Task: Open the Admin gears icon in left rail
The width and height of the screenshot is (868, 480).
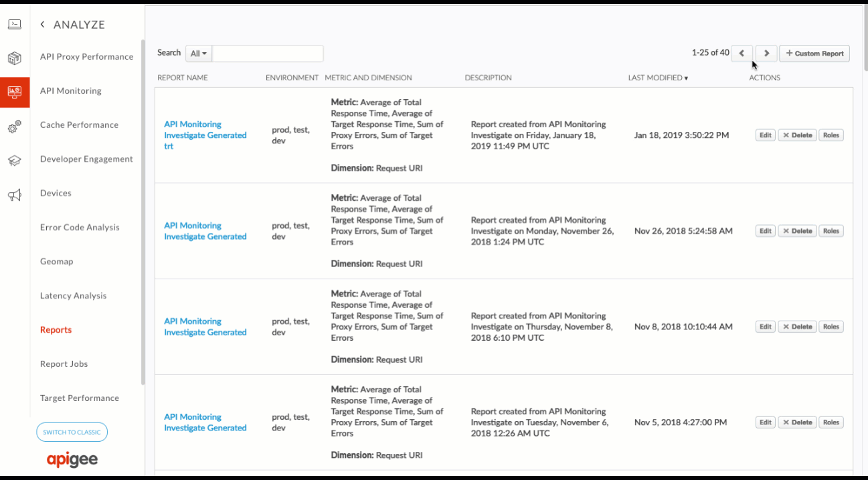Action: pyautogui.click(x=15, y=127)
